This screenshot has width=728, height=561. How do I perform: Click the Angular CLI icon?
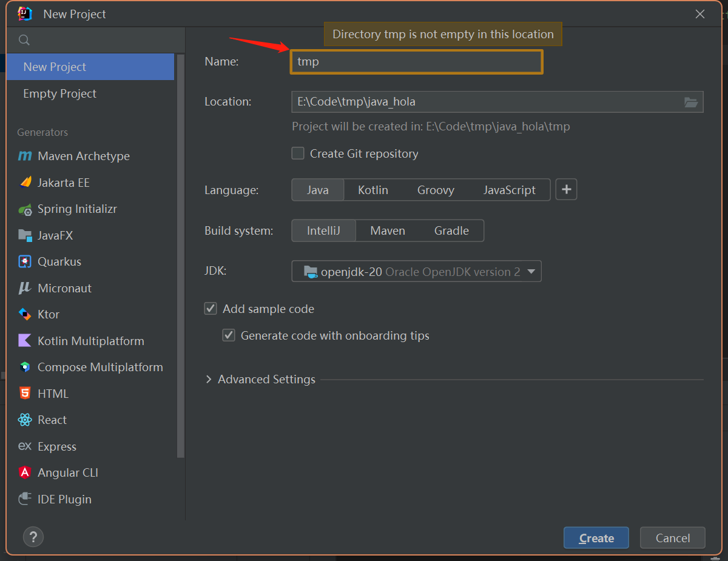(x=25, y=472)
